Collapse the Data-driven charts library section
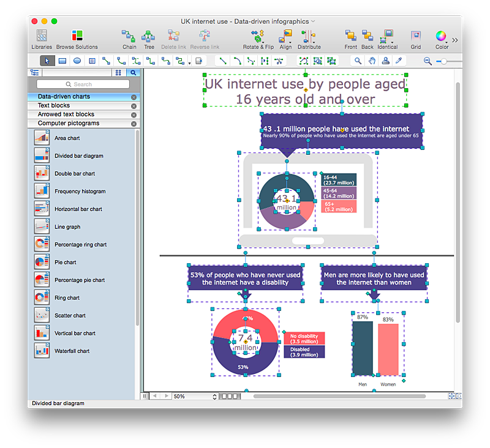 tap(134, 97)
